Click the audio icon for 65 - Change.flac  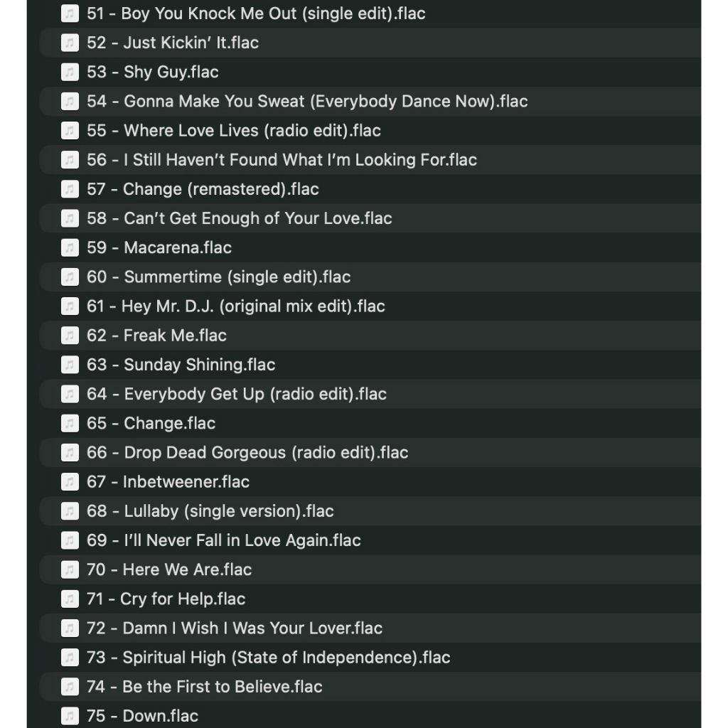[x=70, y=423]
